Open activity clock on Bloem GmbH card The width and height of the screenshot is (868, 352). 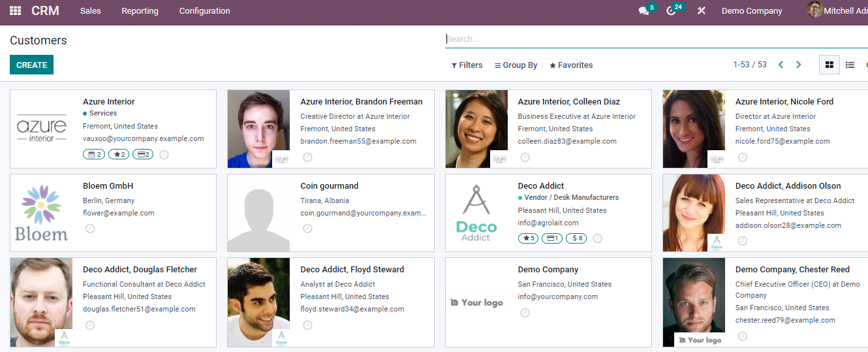click(x=90, y=229)
